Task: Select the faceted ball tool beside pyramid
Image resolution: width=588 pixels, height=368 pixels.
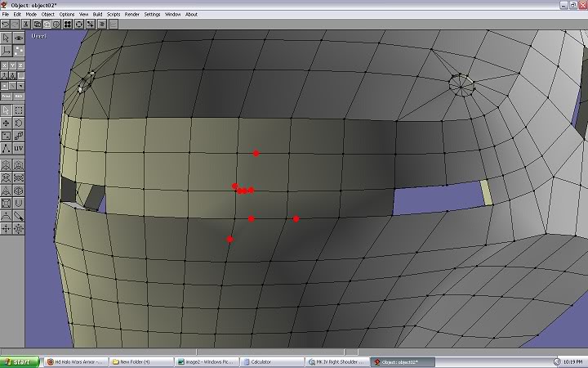Action: 18,191
